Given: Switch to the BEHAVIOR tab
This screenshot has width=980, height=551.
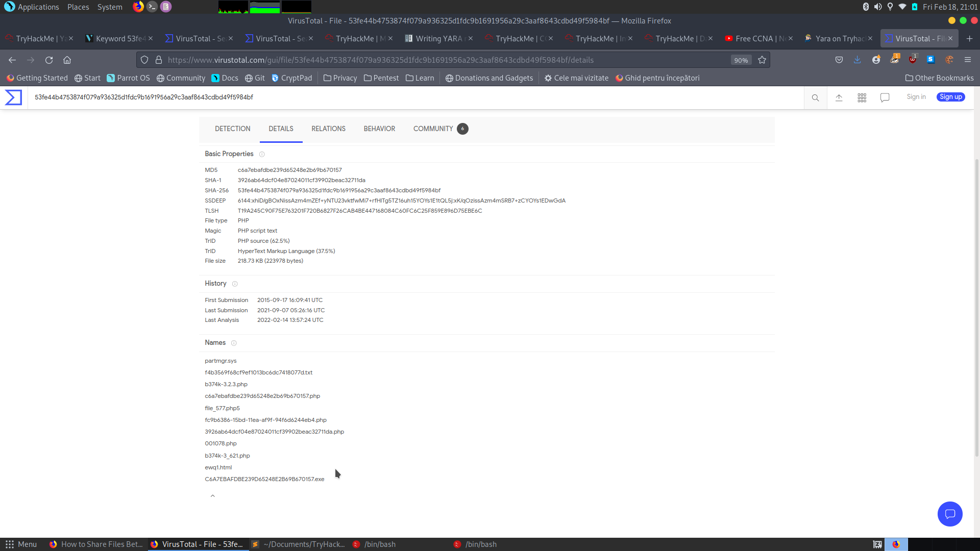Looking at the screenshot, I should coord(379,129).
